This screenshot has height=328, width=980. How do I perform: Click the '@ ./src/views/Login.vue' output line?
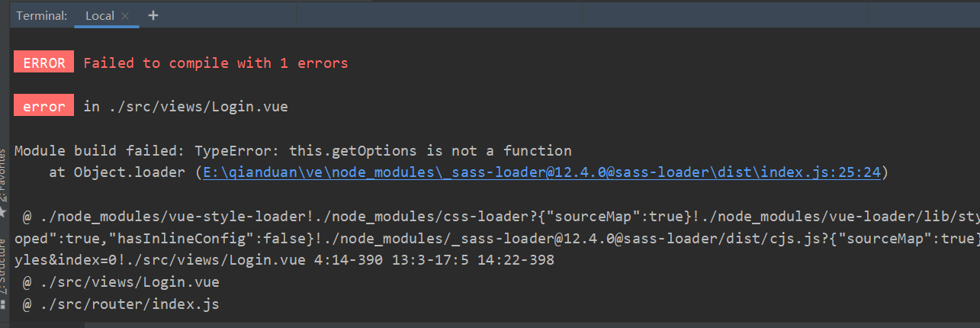[x=120, y=282]
